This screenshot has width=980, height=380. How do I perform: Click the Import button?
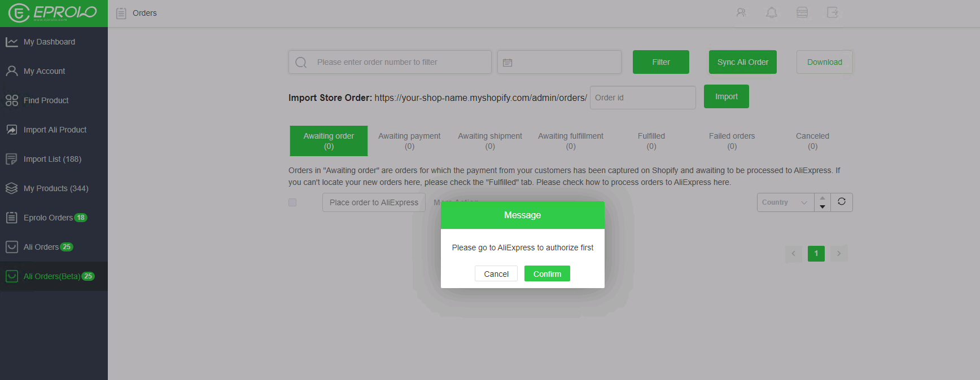(727, 96)
